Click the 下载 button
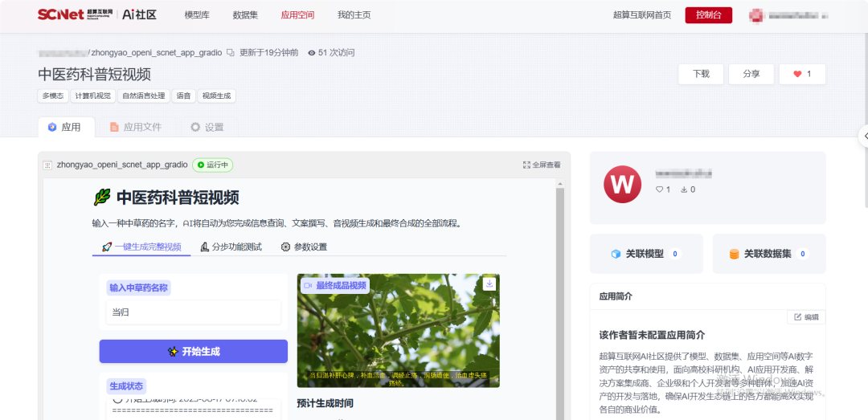The height and width of the screenshot is (420, 868). 701,74
